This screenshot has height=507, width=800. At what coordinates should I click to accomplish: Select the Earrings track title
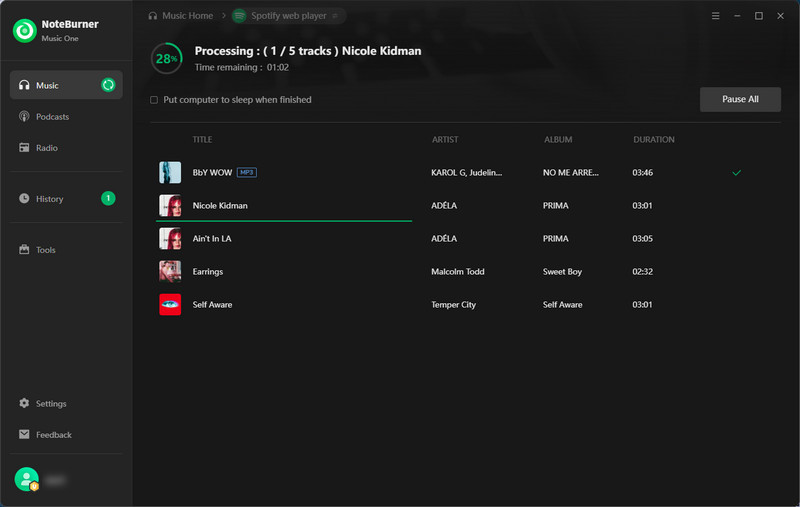pyautogui.click(x=208, y=271)
